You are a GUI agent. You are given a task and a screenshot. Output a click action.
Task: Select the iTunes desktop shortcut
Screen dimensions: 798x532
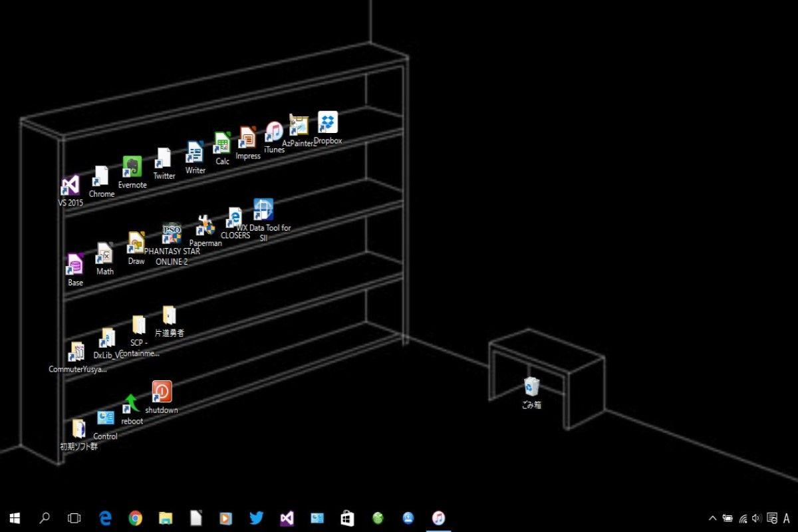click(273, 132)
